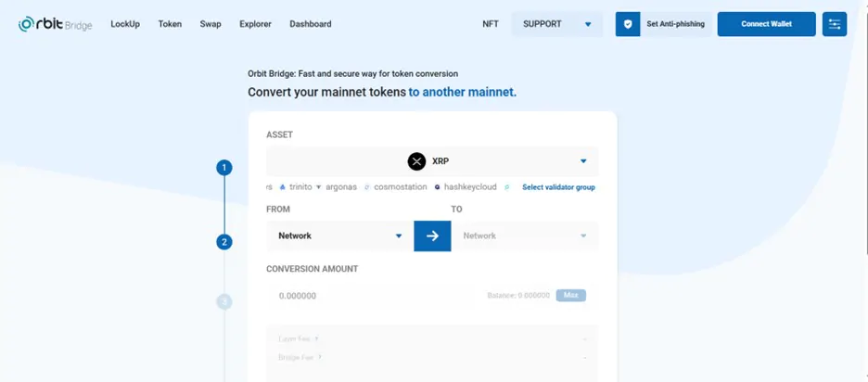Click the Orbit Bridge logo
This screenshot has width=868, height=382.
(x=55, y=24)
